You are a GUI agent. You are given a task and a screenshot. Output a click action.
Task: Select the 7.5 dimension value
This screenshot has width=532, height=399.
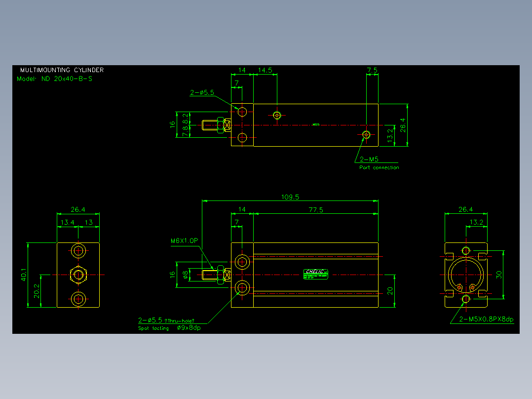pyautogui.click(x=372, y=70)
